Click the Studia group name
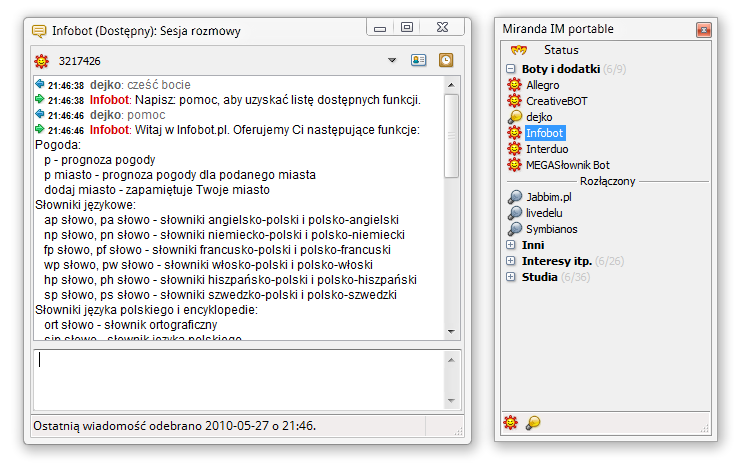The height and width of the screenshot is (467, 744). click(539, 277)
